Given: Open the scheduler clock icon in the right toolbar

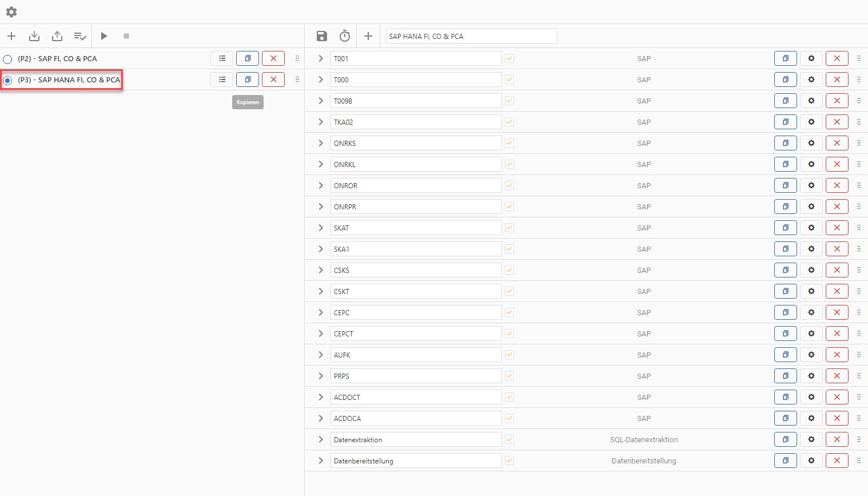Looking at the screenshot, I should (x=344, y=35).
